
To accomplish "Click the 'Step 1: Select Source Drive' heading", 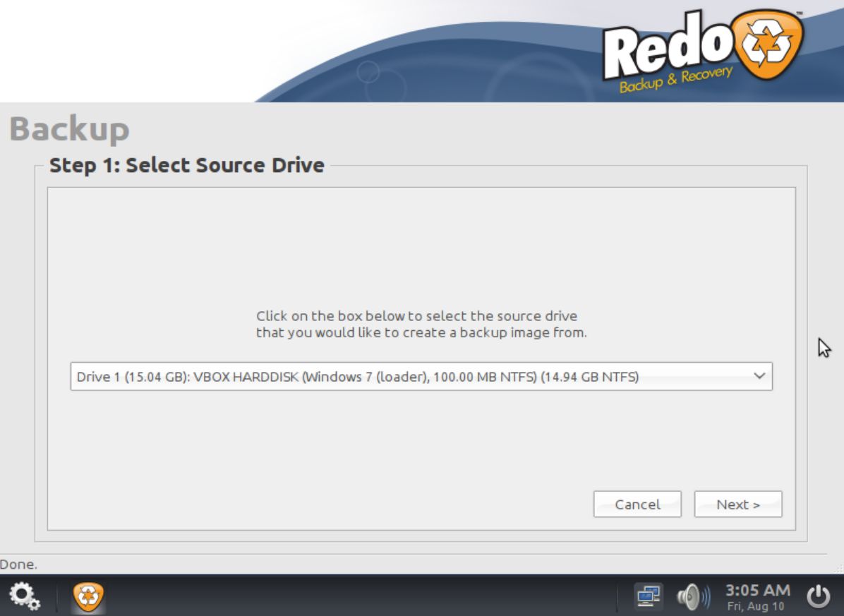I will (x=187, y=165).
